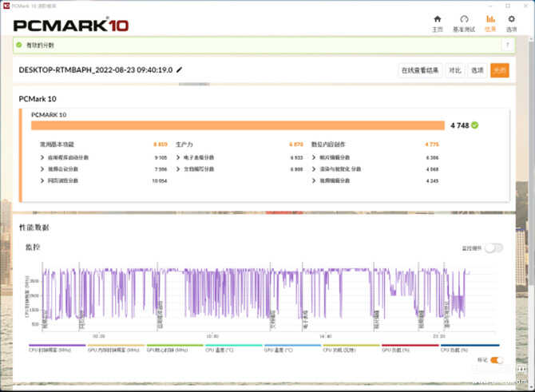Click the result name DESKTOP-RTMBAPH_2022-08-23

96,69
